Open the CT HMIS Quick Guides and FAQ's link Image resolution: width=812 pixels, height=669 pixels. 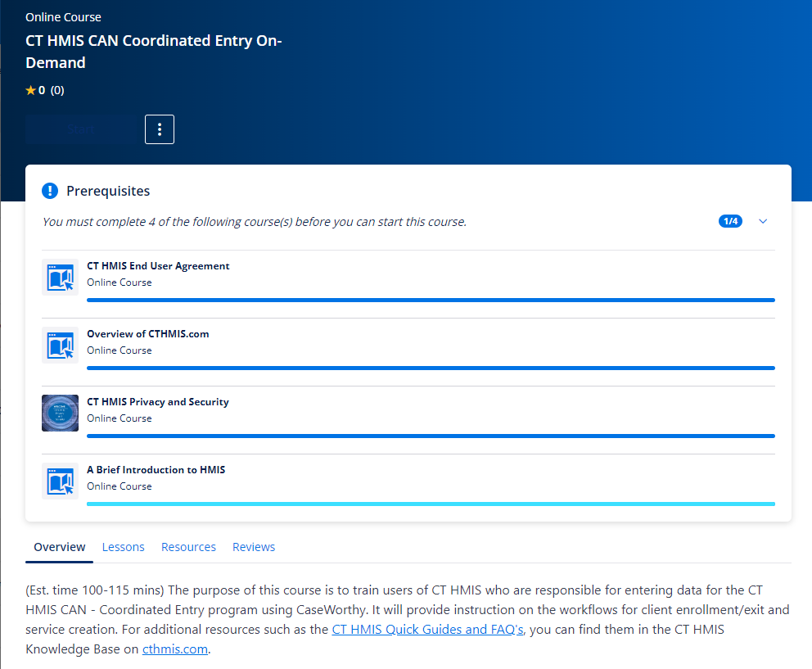pyautogui.click(x=427, y=630)
